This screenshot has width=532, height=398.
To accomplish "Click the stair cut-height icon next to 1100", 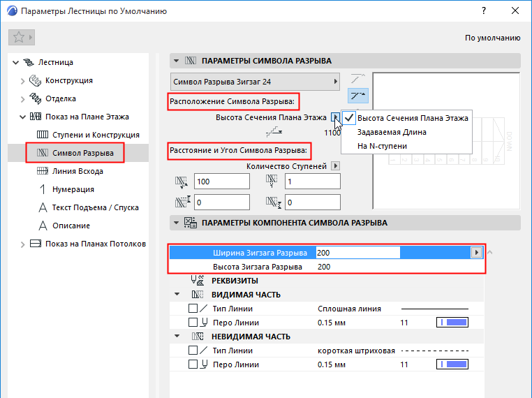I will click(x=274, y=132).
